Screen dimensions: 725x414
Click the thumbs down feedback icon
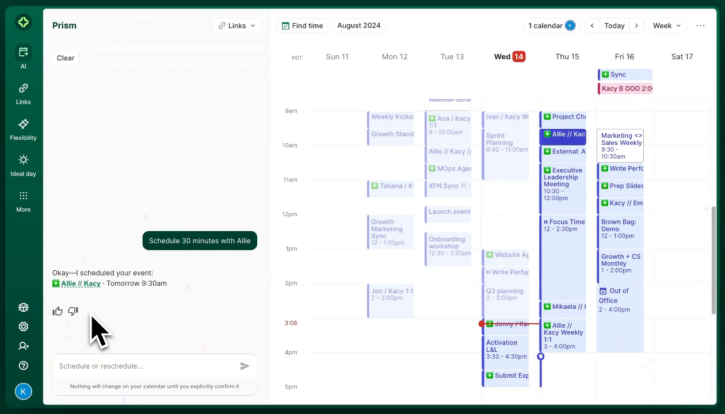pyautogui.click(x=73, y=311)
